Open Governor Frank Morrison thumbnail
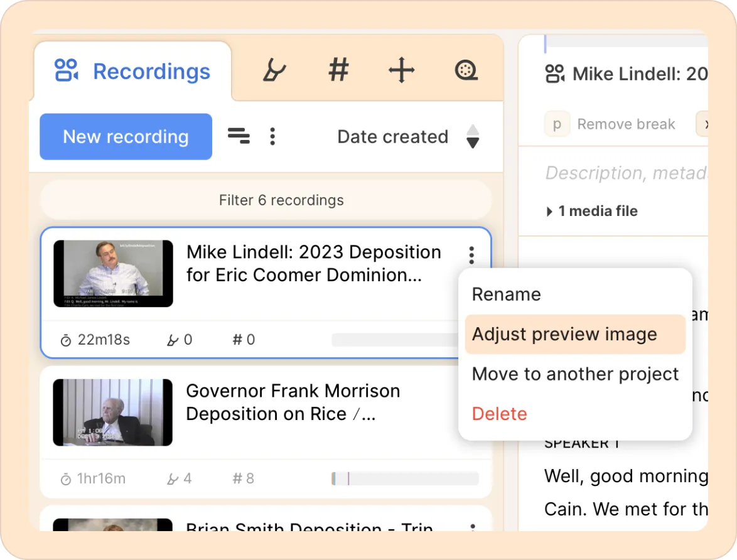Image resolution: width=737 pixels, height=560 pixels. pyautogui.click(x=113, y=412)
